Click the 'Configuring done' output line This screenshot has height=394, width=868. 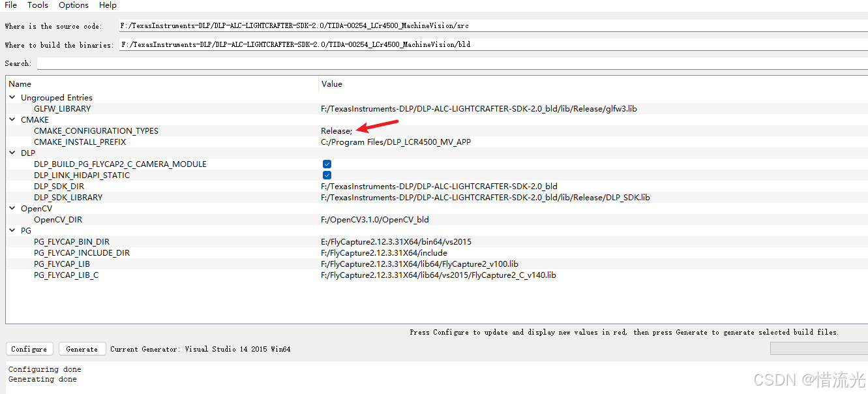(x=45, y=369)
